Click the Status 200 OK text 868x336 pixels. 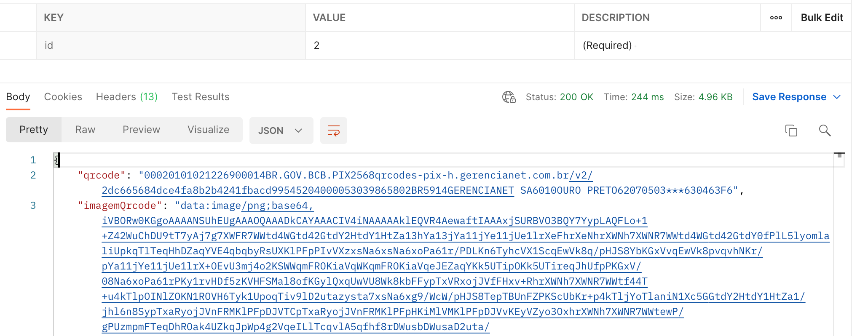pos(560,97)
